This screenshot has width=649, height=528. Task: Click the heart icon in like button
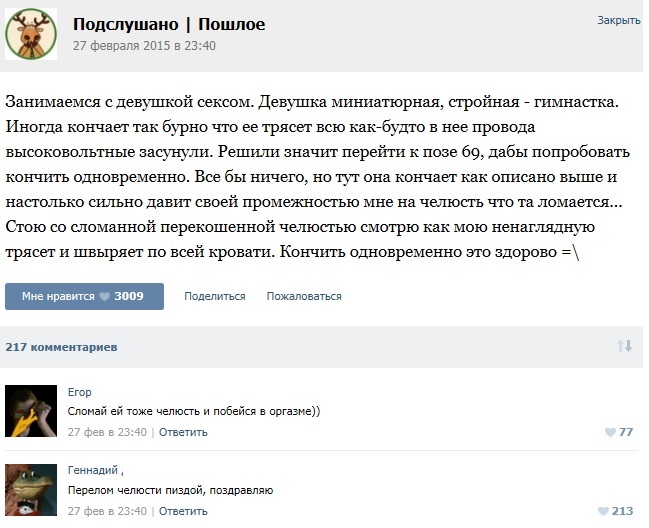(x=105, y=296)
